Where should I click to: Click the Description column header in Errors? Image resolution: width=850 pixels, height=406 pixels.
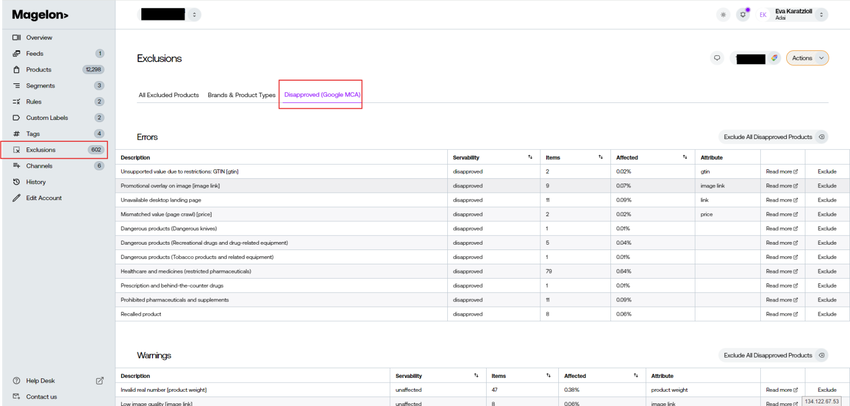(x=136, y=157)
